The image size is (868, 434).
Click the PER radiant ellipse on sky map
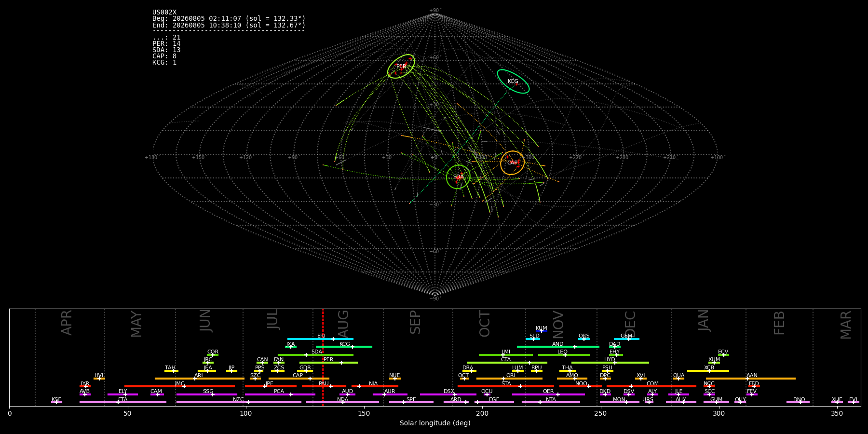tap(401, 67)
